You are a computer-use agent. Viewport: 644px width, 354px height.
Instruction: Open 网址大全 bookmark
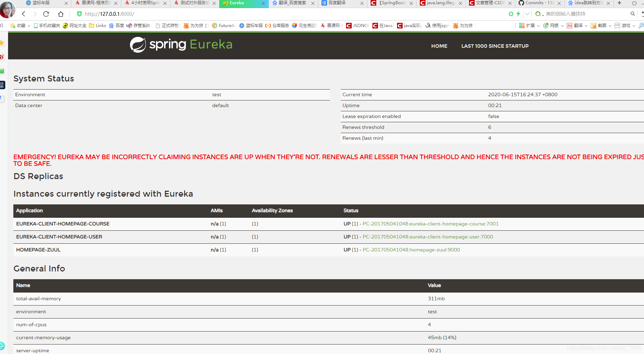tap(74, 26)
